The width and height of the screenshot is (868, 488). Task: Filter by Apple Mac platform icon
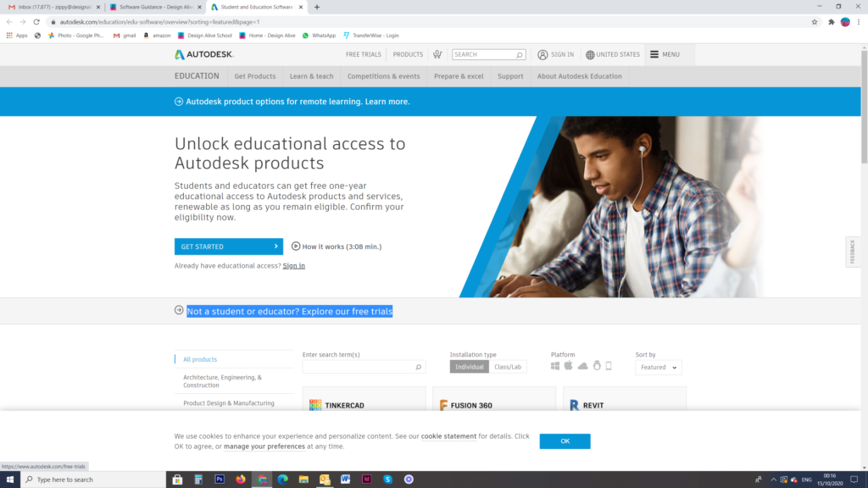tap(569, 365)
